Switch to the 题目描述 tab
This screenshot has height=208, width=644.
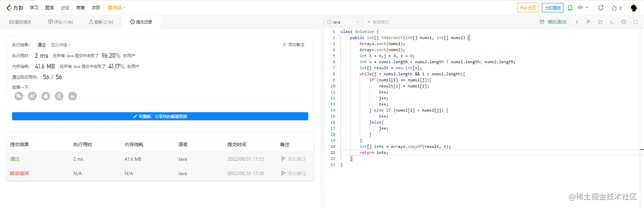20,22
